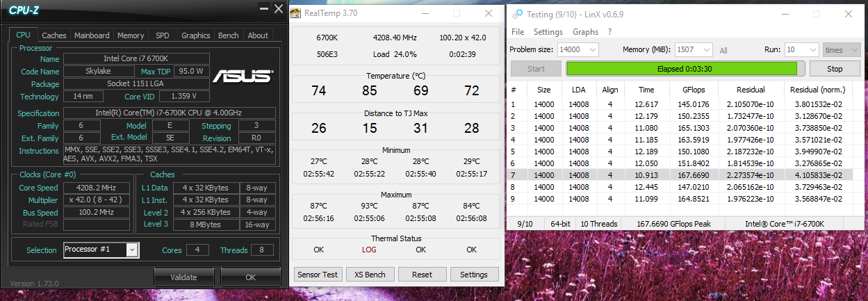The height and width of the screenshot is (301, 868).
Task: Expand the Problem size dropdown
Action: click(592, 50)
